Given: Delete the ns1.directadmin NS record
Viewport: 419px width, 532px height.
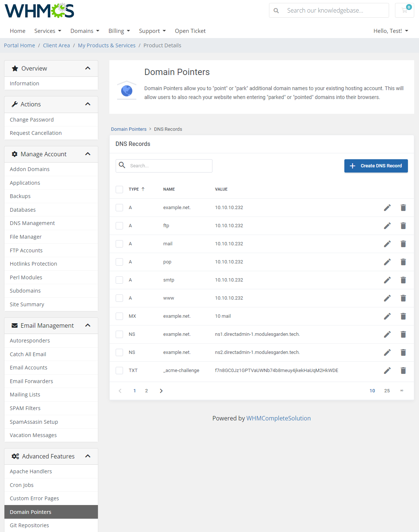Looking at the screenshot, I should pos(403,334).
